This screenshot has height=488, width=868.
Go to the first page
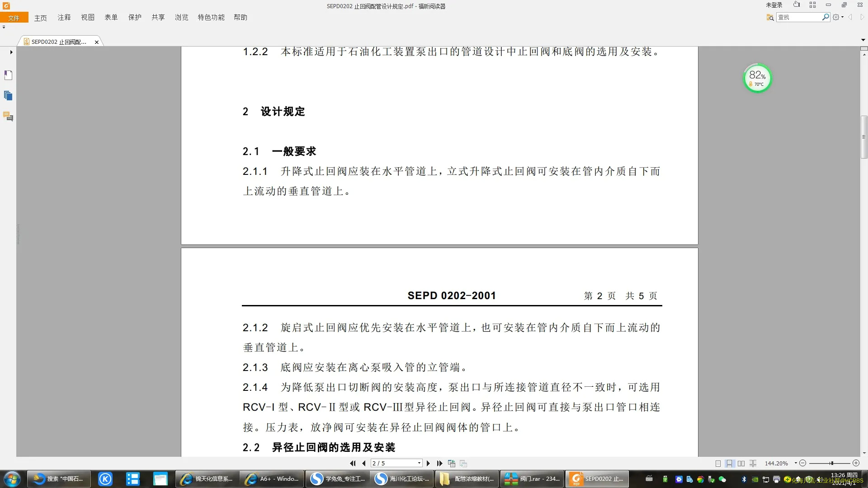[353, 464]
